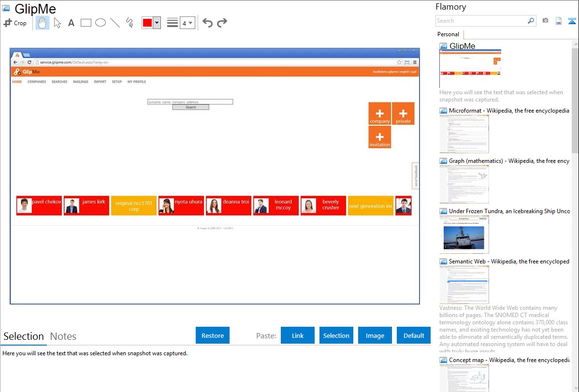This screenshot has height=392, width=579.
Task: Click the add company tile
Action: (x=379, y=114)
